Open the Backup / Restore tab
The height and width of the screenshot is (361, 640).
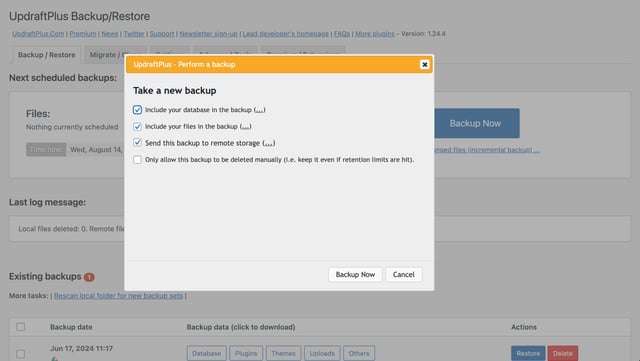coord(46,55)
